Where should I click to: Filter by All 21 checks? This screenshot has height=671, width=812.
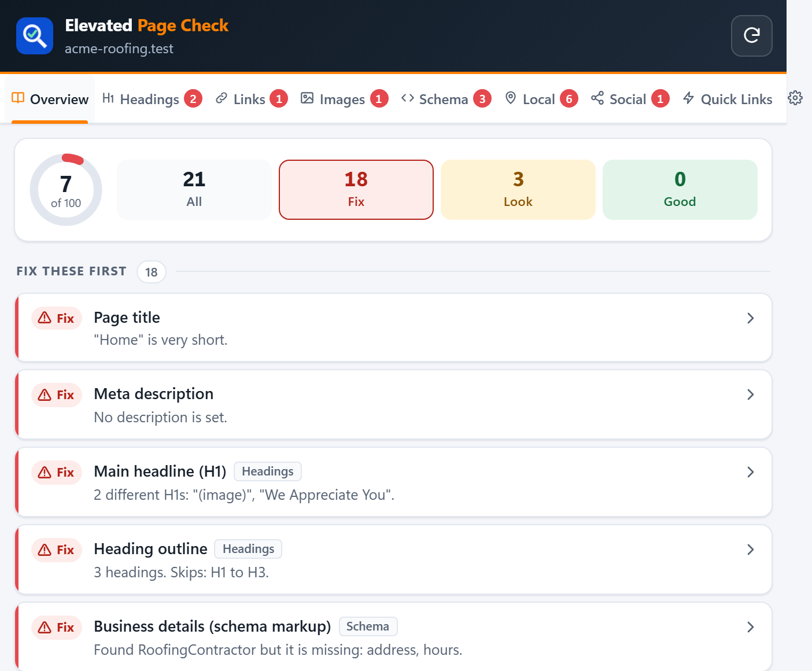[194, 190]
